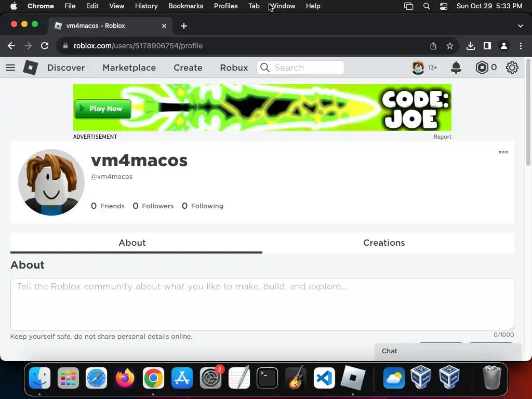
Task: Toggle the Chrome side panel
Action: [487, 46]
